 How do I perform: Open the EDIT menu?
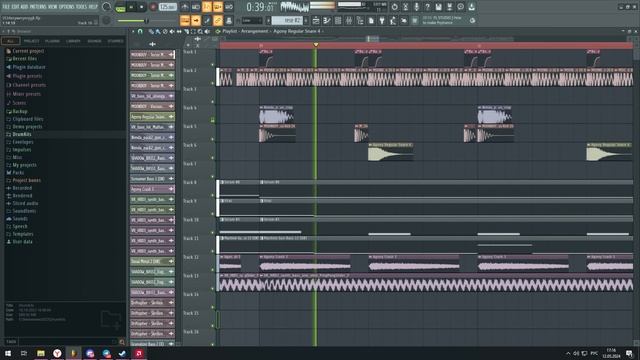[16, 7]
